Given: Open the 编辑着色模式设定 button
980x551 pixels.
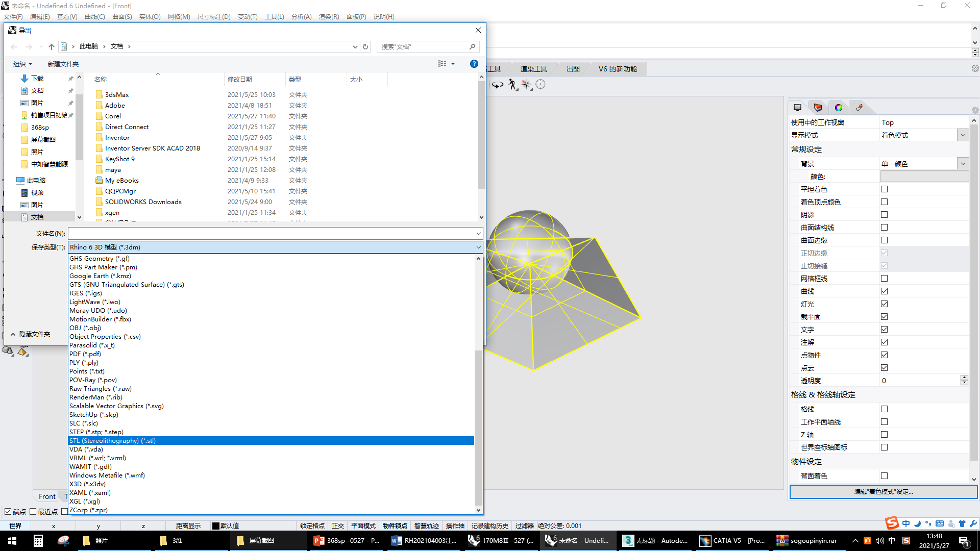Looking at the screenshot, I should [881, 491].
